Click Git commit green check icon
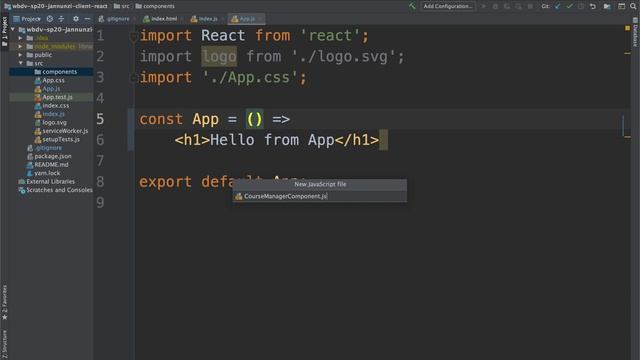Viewport: 640px width, 360px height. 569,6
